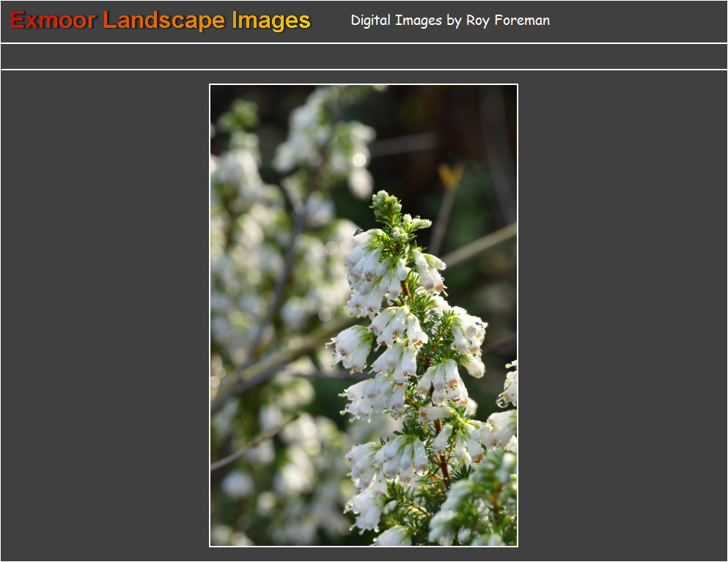
Task: Click the yellow leaf in the photo background
Action: (x=449, y=176)
